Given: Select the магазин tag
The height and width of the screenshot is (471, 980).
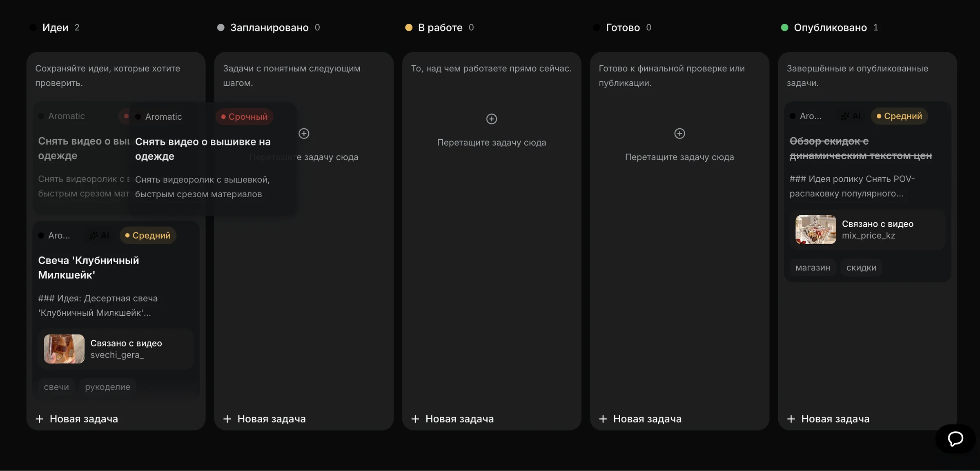Looking at the screenshot, I should pyautogui.click(x=813, y=268).
